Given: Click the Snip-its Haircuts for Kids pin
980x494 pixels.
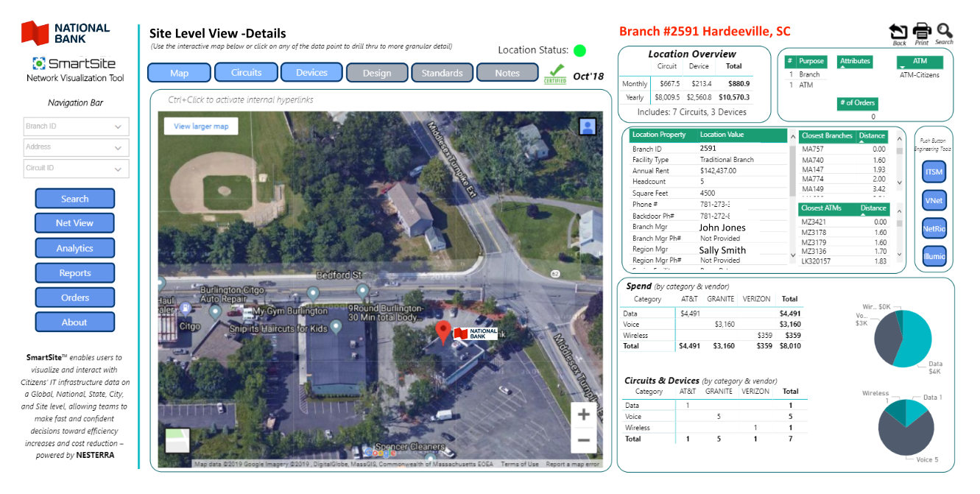Looking at the screenshot, I should click(336, 326).
